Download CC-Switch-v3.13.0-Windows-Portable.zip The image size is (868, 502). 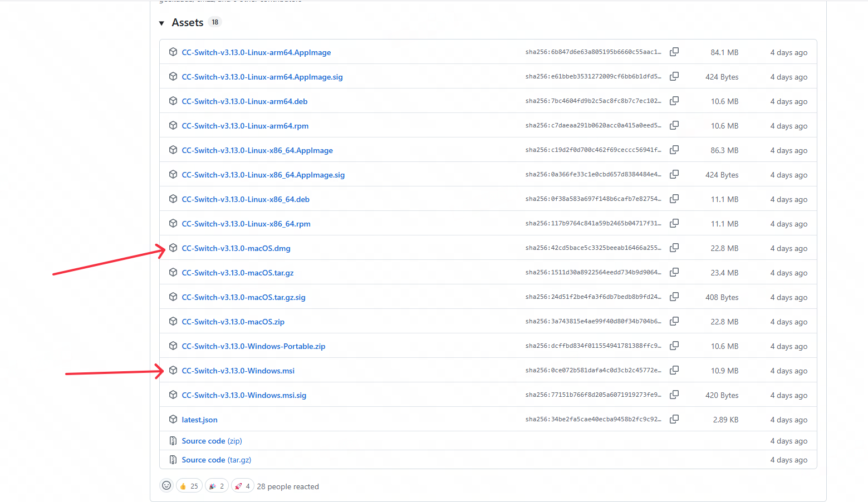253,346
